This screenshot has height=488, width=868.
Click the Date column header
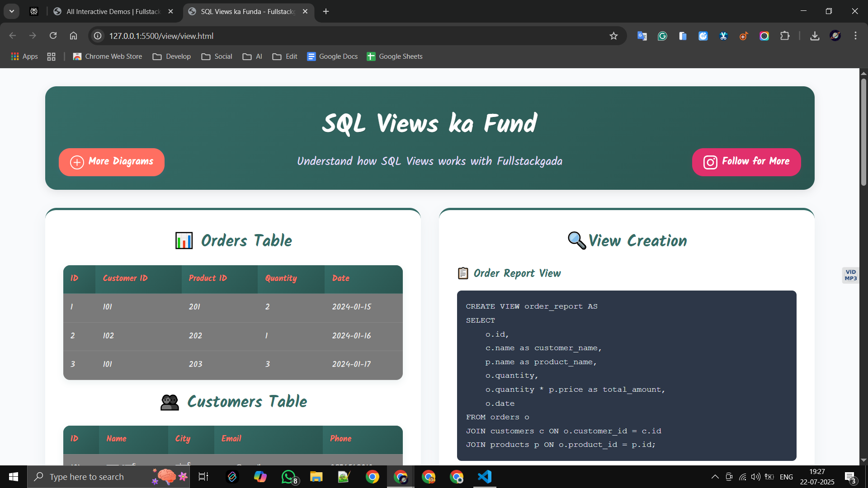coord(363,278)
